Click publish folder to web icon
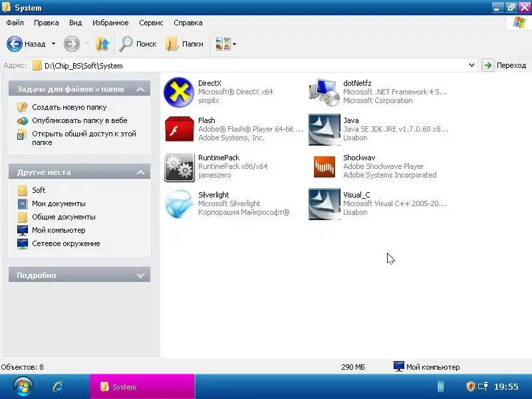Viewport: 532px width, 399px height. tap(23, 120)
